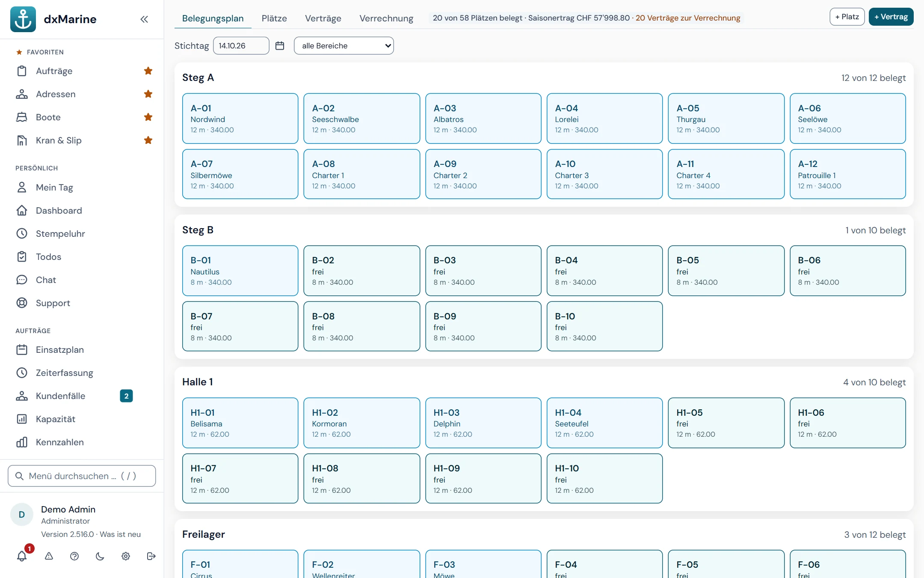Remove Kran & Slip favorite star
The height and width of the screenshot is (578, 924).
(x=148, y=140)
